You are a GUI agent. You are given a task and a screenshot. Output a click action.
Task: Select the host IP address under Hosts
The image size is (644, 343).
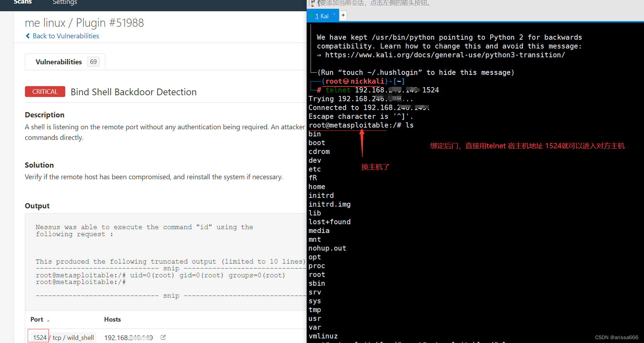[x=128, y=338]
